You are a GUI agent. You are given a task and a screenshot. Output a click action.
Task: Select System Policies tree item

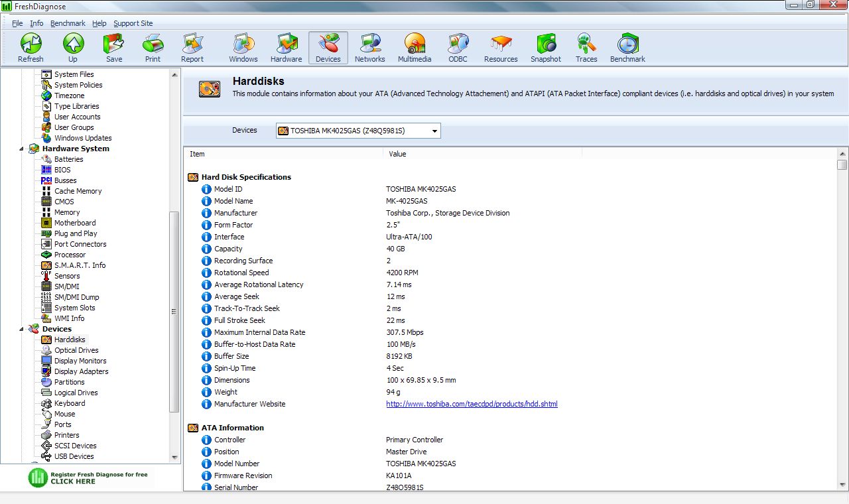[78, 85]
